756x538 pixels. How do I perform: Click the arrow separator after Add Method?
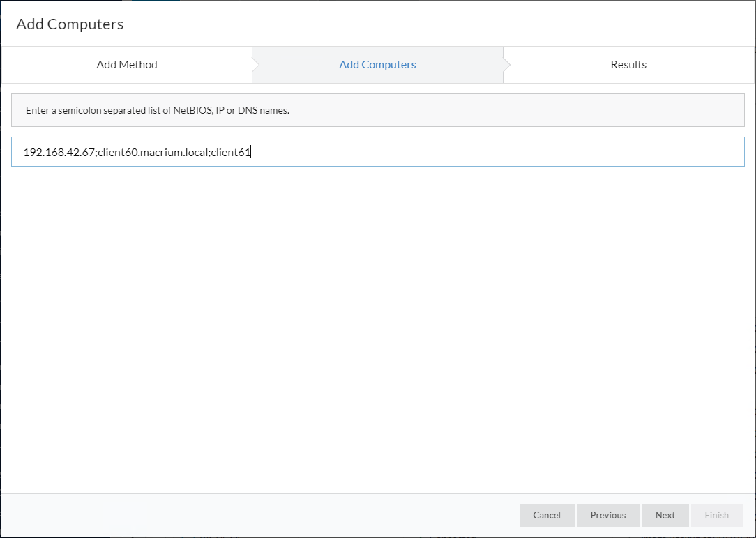255,65
